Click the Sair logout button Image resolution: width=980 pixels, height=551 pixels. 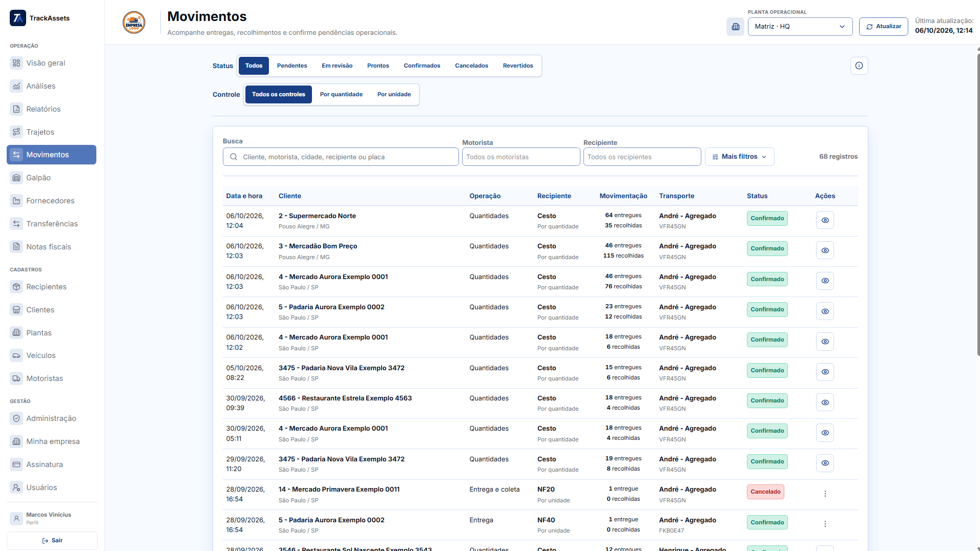tap(52, 540)
